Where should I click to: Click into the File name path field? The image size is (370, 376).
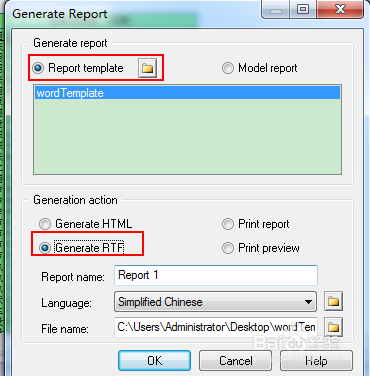216,327
